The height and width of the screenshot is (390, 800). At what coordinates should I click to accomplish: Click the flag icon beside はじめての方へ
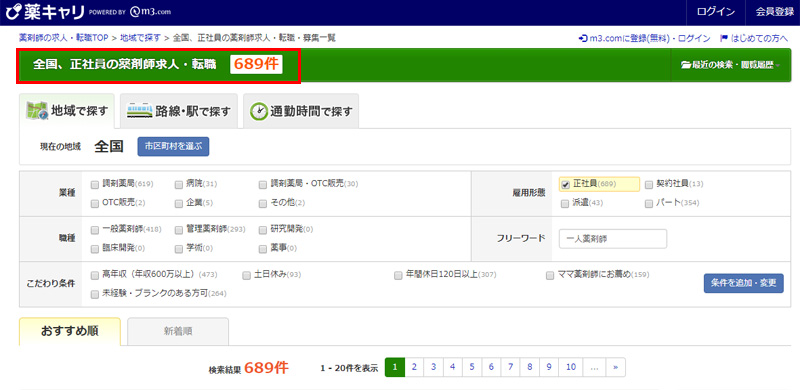click(x=723, y=38)
